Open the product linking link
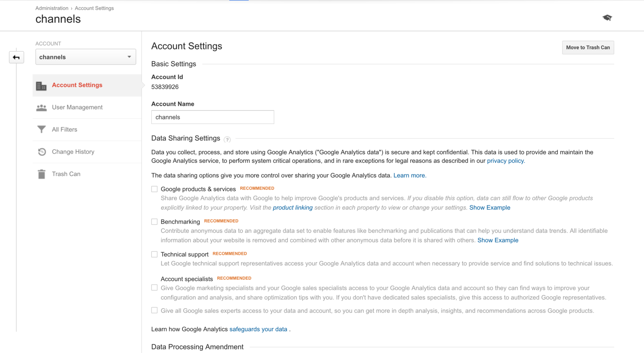 (293, 208)
